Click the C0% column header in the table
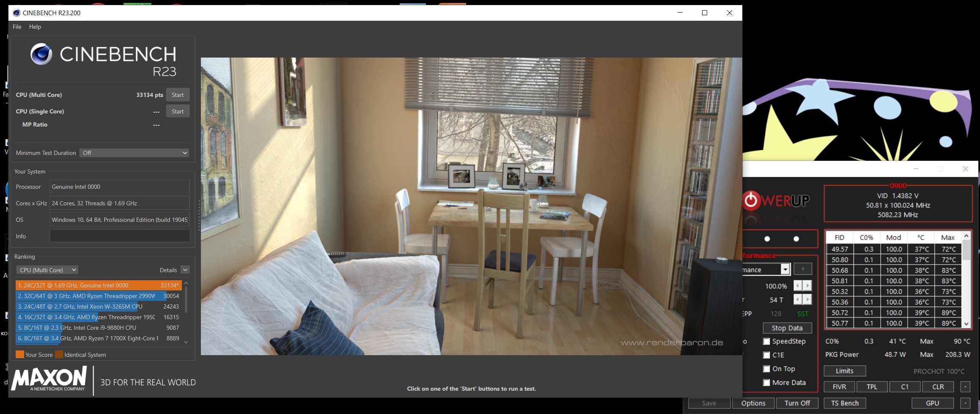 [866, 237]
